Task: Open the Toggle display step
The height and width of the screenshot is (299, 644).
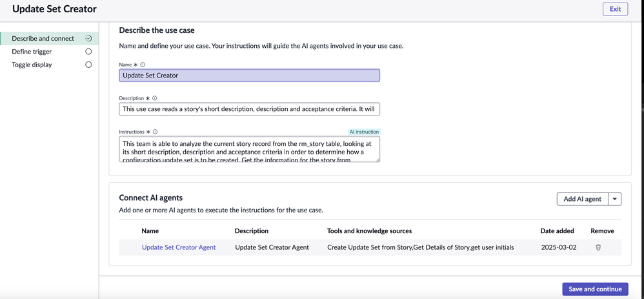Action: coord(32,65)
